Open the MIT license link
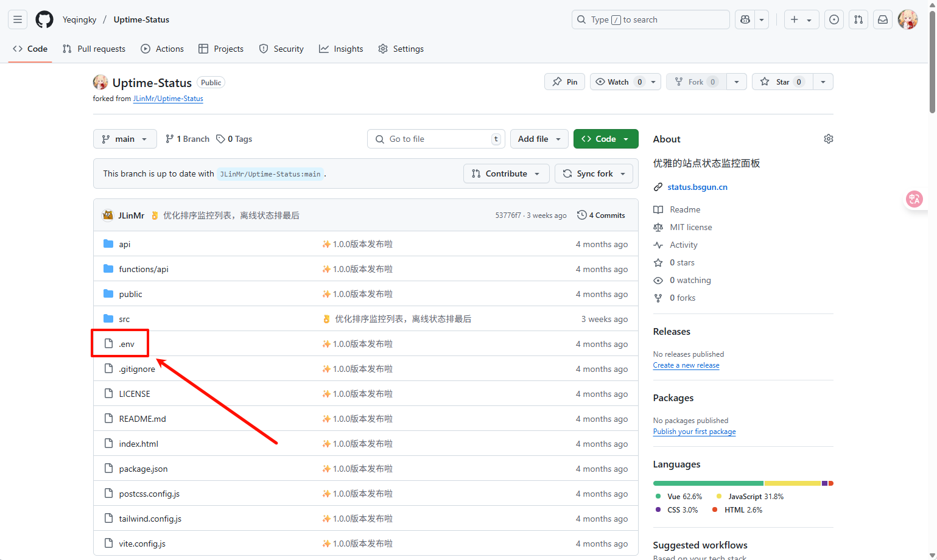937x560 pixels. (x=691, y=227)
